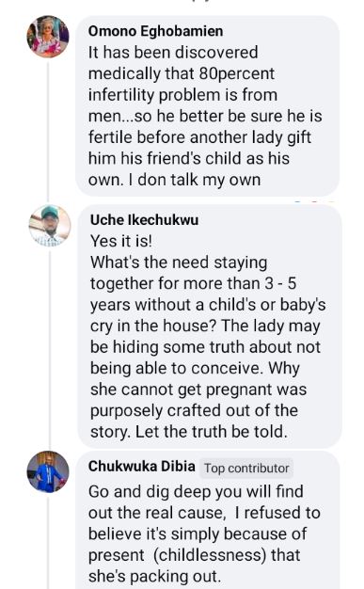Tap 'she's packing out.' in Chukwuka's comment

(x=154, y=576)
